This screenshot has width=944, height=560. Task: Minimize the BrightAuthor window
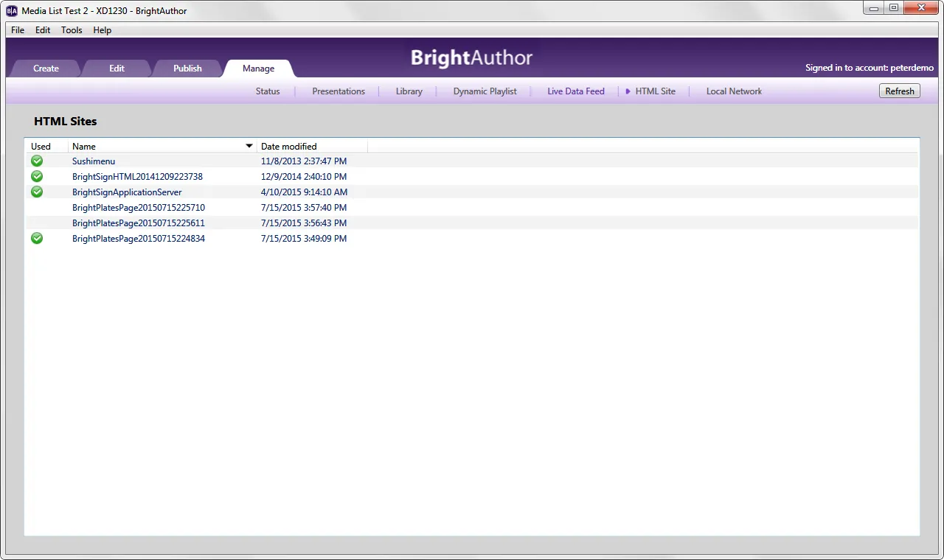(874, 8)
